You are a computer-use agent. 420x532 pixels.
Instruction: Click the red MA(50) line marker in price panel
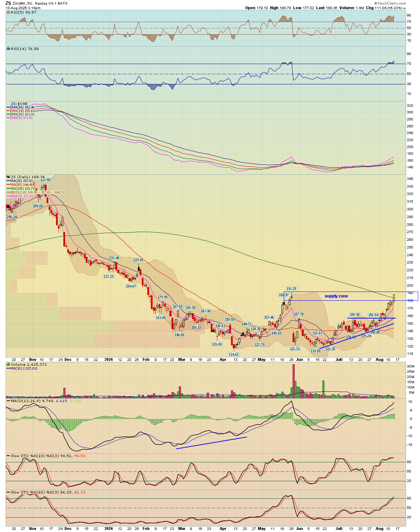pyautogui.click(x=8, y=185)
